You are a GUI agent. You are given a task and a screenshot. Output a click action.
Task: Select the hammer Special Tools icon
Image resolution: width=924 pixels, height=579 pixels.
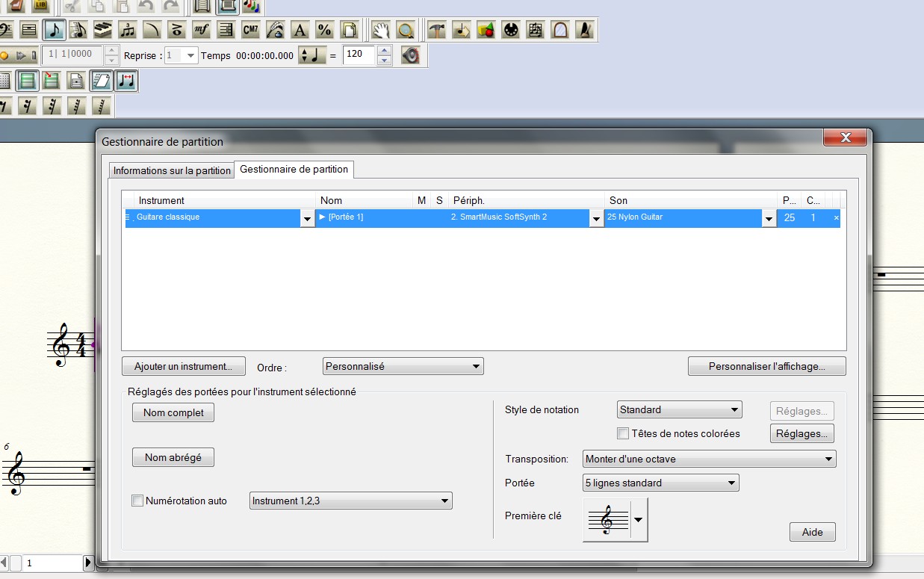437,30
